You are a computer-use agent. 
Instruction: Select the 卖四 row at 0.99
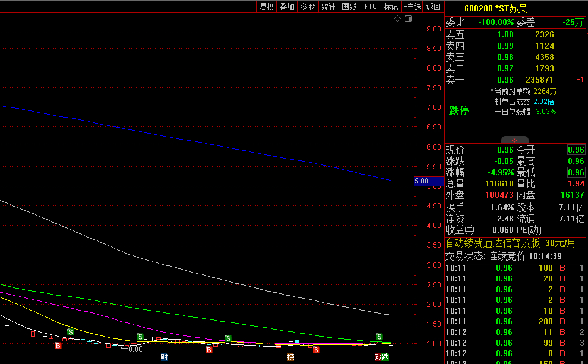click(515, 46)
